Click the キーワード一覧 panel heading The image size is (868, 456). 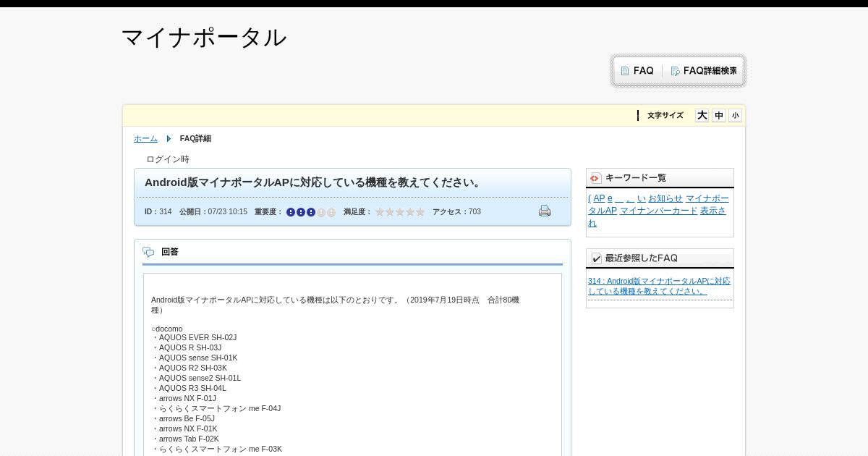coord(636,178)
